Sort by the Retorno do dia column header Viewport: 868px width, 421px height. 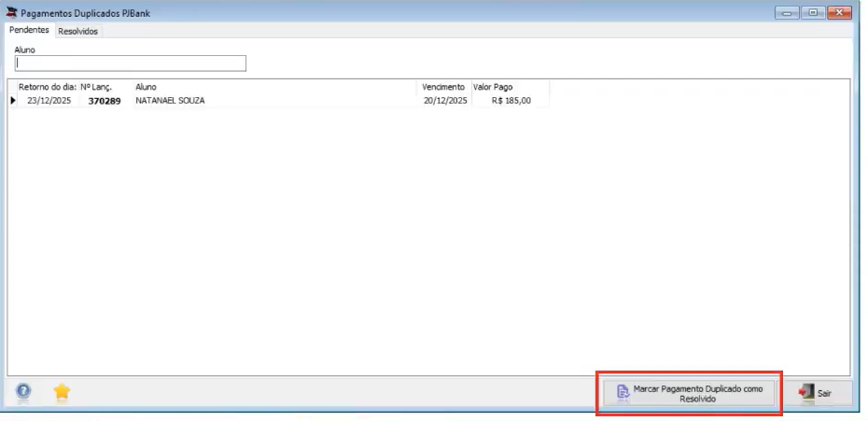[48, 87]
